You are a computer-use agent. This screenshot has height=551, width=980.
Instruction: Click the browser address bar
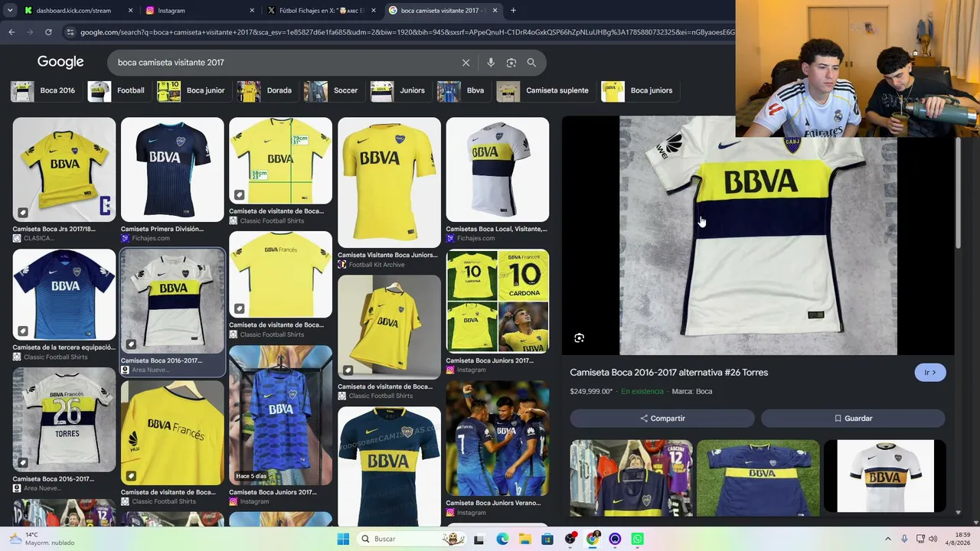pos(406,32)
